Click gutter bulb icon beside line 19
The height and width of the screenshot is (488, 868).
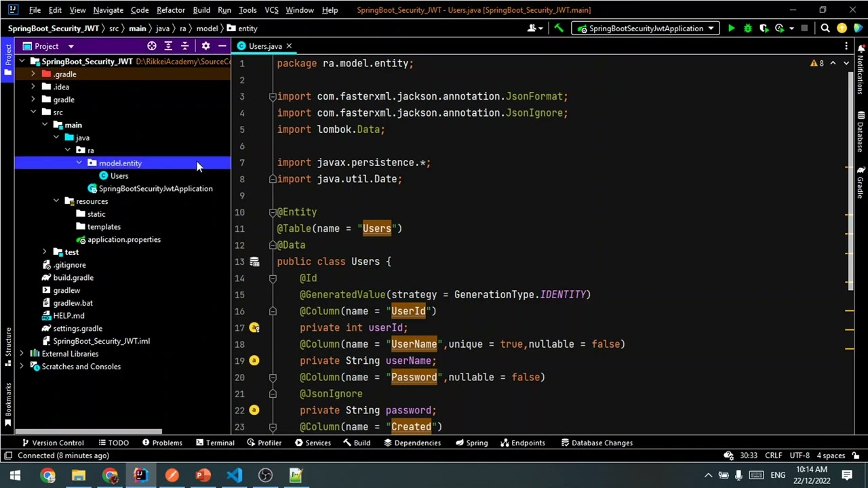tap(254, 361)
